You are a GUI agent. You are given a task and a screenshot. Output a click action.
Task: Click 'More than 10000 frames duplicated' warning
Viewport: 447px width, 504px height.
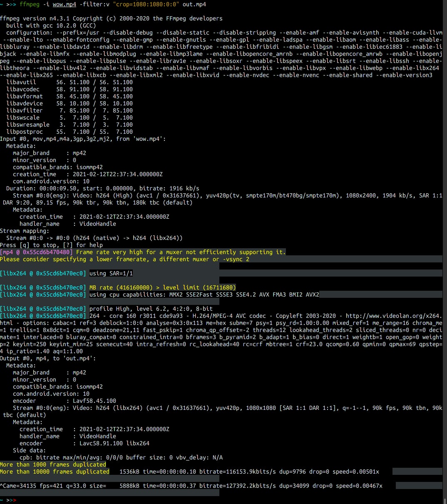pyautogui.click(x=55, y=472)
